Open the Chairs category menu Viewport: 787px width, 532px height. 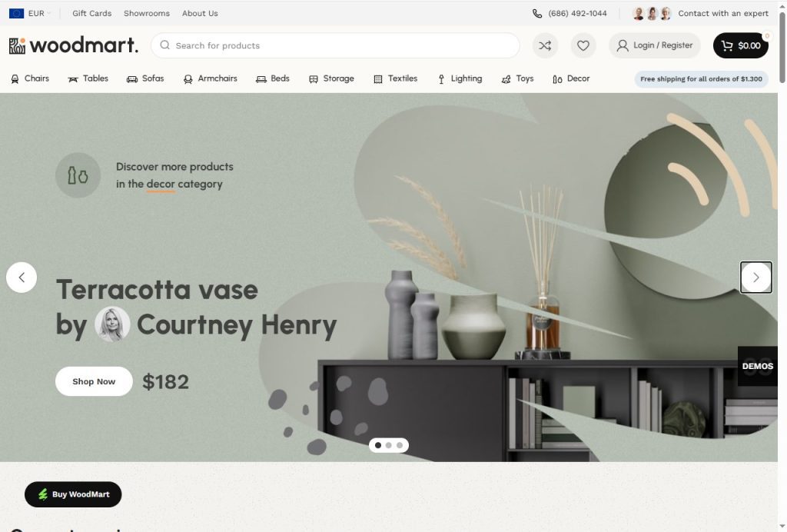[x=30, y=78]
